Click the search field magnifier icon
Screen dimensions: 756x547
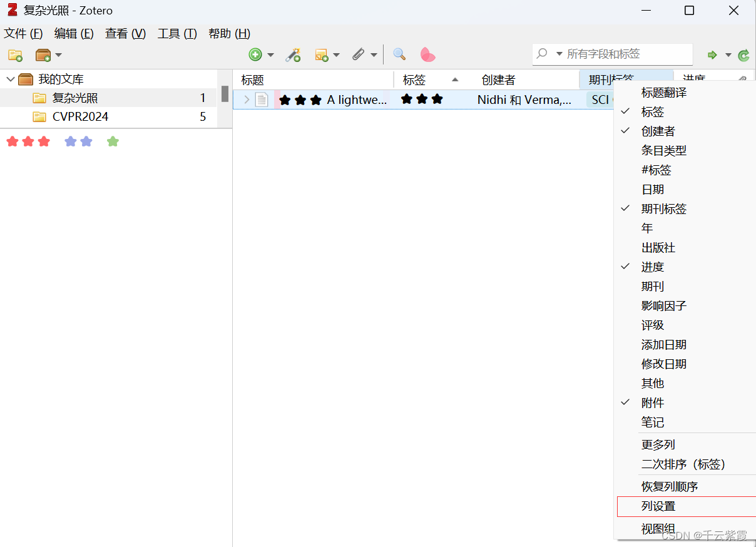(543, 54)
